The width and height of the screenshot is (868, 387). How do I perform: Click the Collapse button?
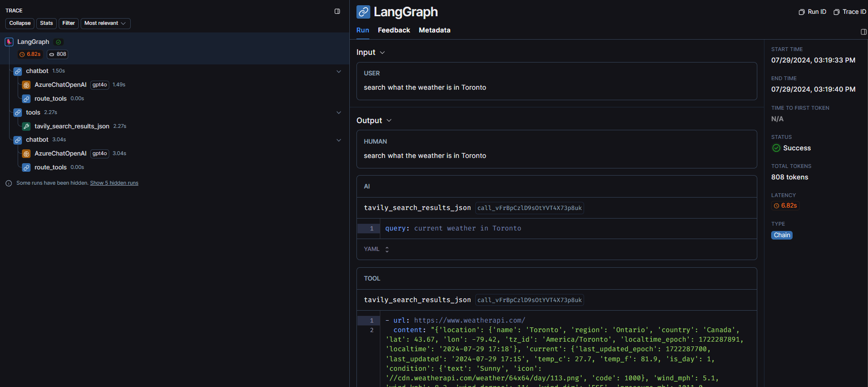[20, 23]
